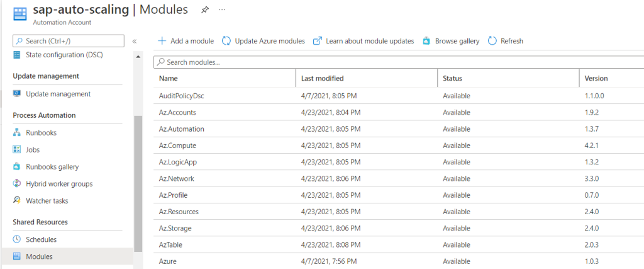Open Watcher tasks in sidebar
The height and width of the screenshot is (269, 644).
[47, 201]
